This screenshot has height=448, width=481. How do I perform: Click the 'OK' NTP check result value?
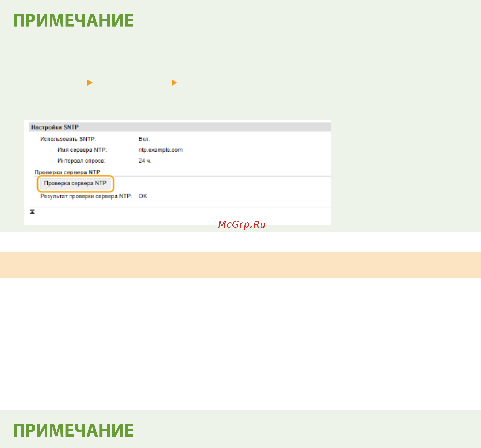143,196
